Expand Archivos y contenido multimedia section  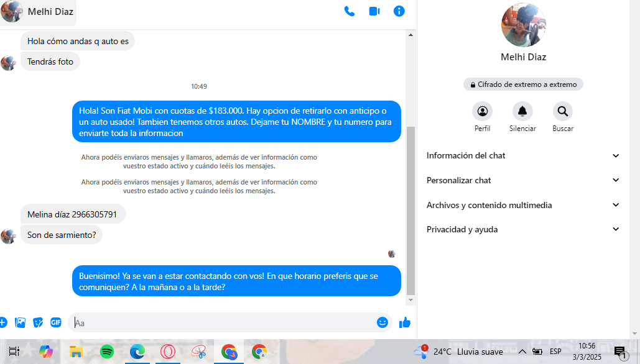coord(522,205)
